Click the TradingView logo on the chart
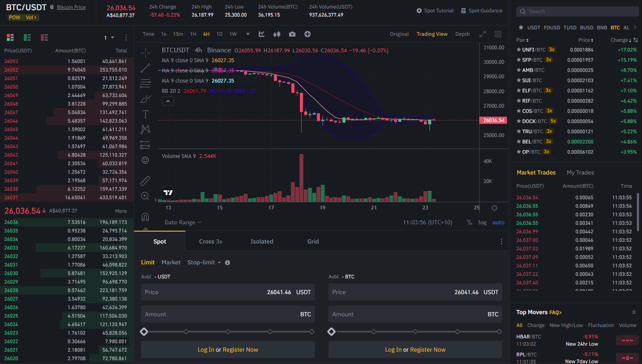Viewport: 642px width, 364px height. tap(168, 192)
